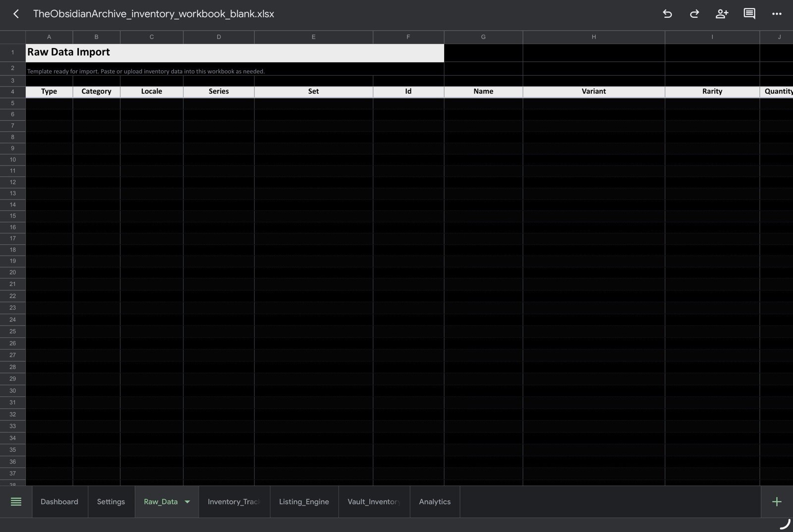Select the 'Category' header cell
793x532 pixels.
click(x=96, y=92)
